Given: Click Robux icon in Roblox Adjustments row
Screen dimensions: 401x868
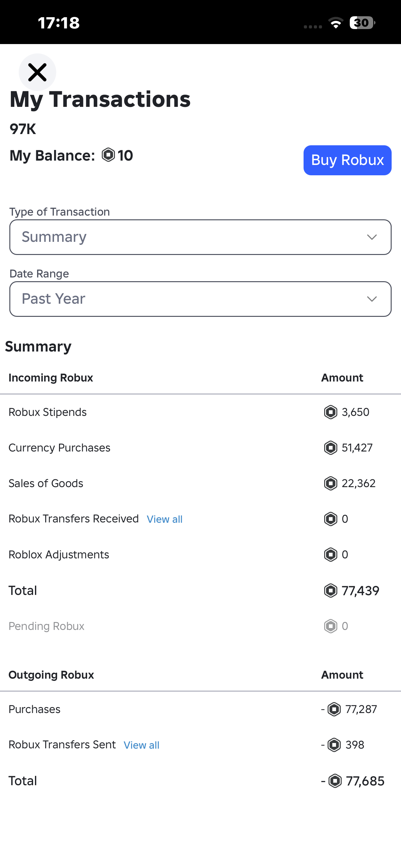Looking at the screenshot, I should 331,555.
